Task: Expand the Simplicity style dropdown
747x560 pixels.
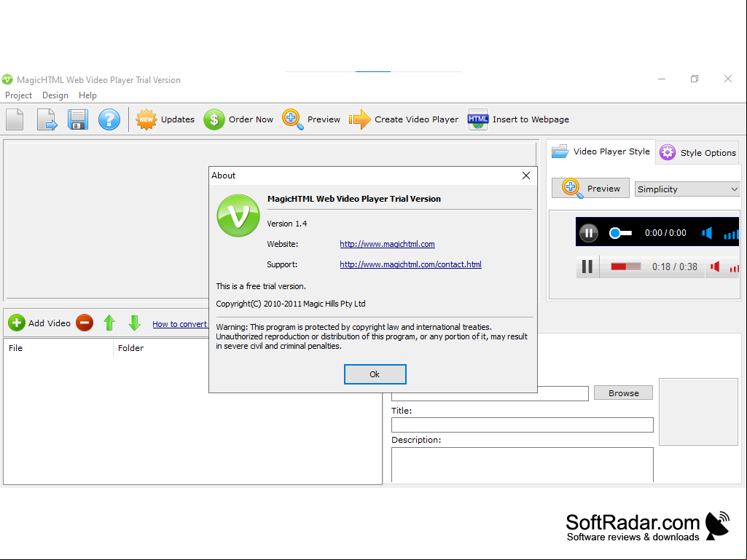Action: (x=687, y=189)
